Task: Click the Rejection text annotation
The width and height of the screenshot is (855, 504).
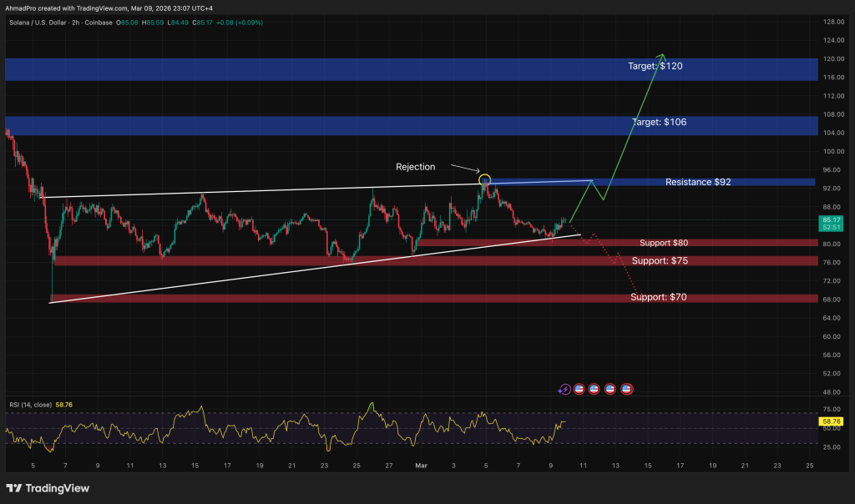Action: pyautogui.click(x=415, y=167)
